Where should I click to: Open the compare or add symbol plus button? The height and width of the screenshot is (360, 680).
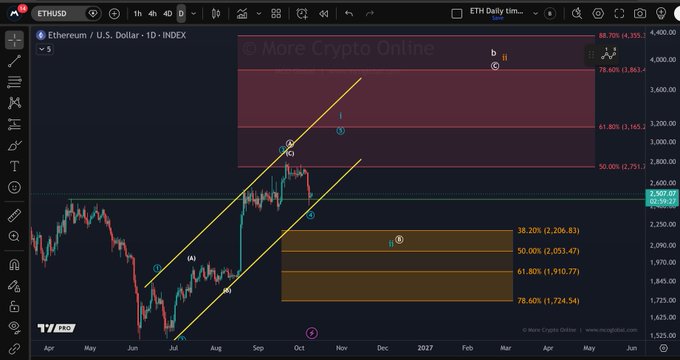point(114,14)
